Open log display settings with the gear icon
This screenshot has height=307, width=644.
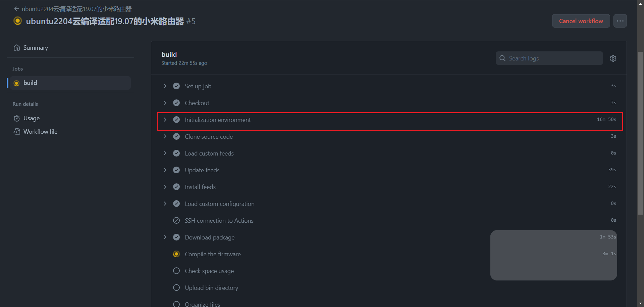pos(613,58)
